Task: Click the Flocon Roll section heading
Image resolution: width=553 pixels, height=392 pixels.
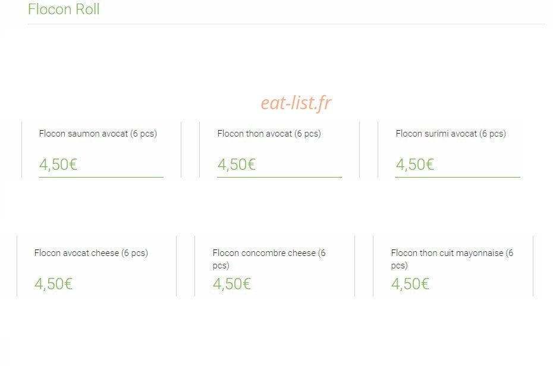Action: [64, 9]
